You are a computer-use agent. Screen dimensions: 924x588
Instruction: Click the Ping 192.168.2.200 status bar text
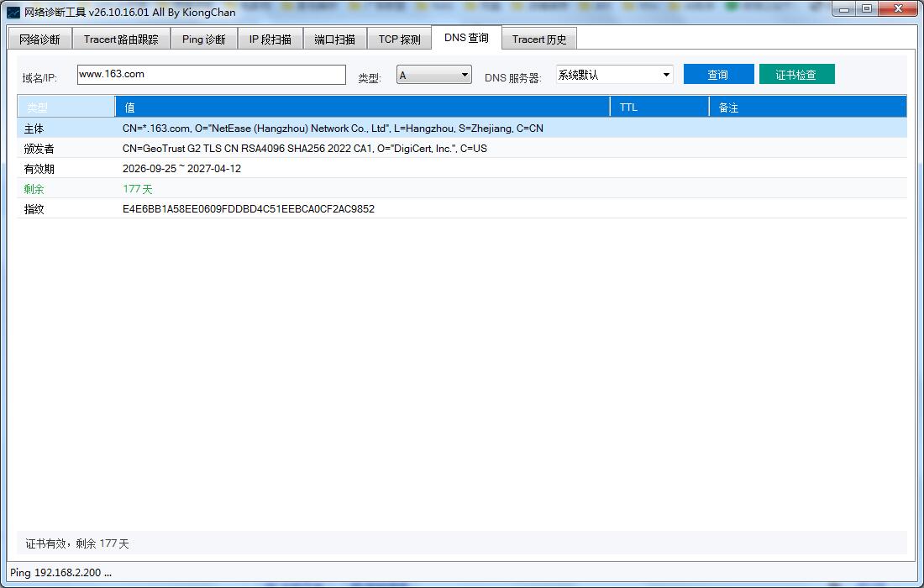(x=60, y=573)
